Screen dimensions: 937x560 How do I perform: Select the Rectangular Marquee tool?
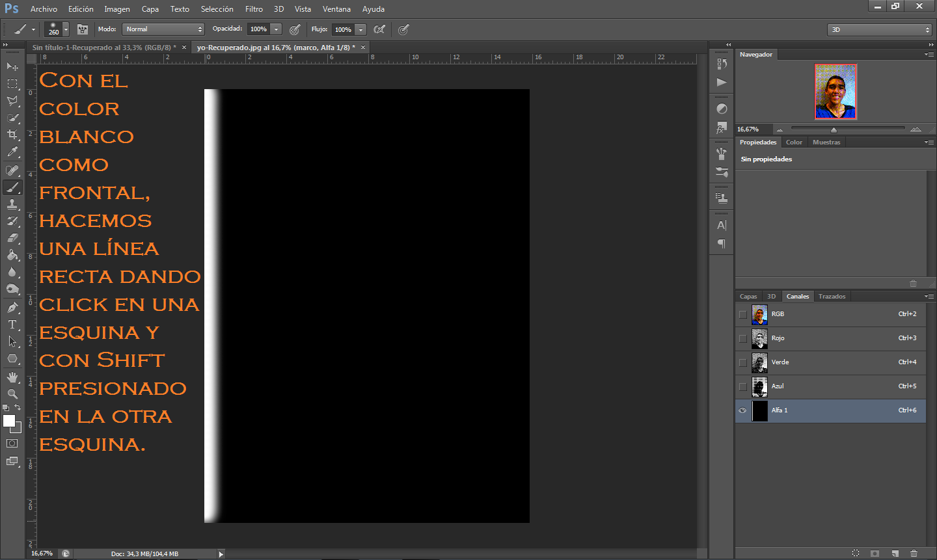(12, 84)
